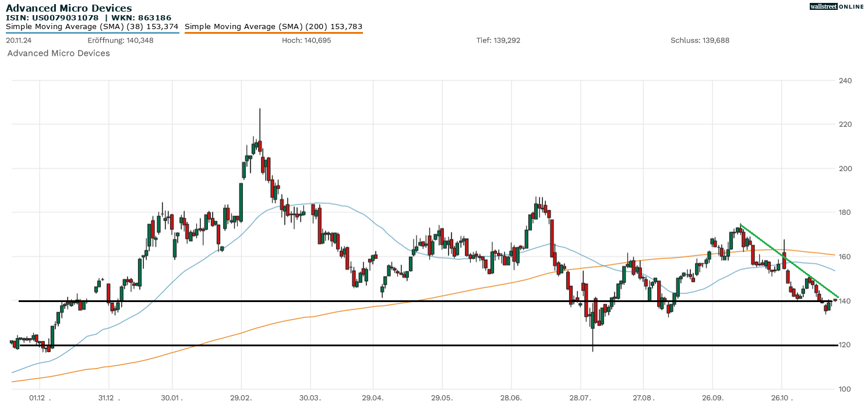Click the 220 price axis label
868x401 pixels.
click(846, 125)
